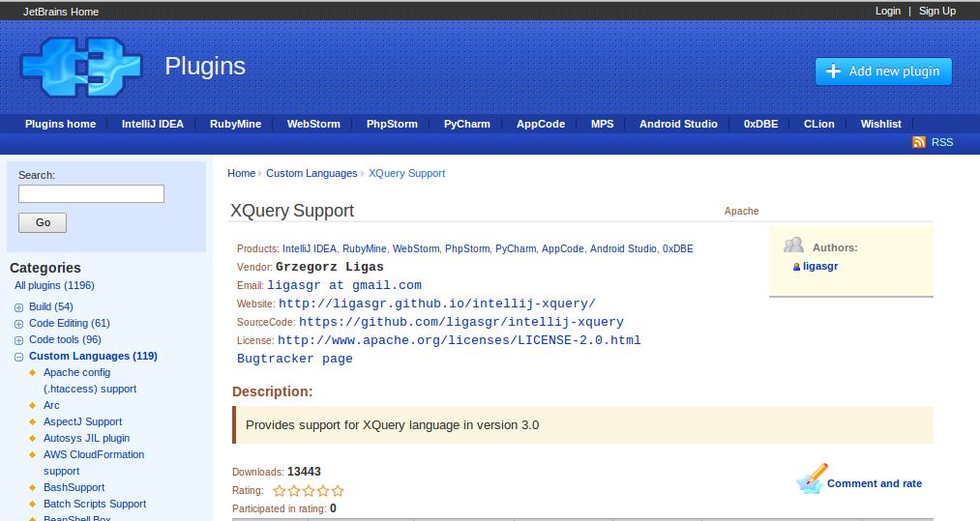The image size is (980, 521).
Task: Expand the Build category tree node
Action: point(18,307)
